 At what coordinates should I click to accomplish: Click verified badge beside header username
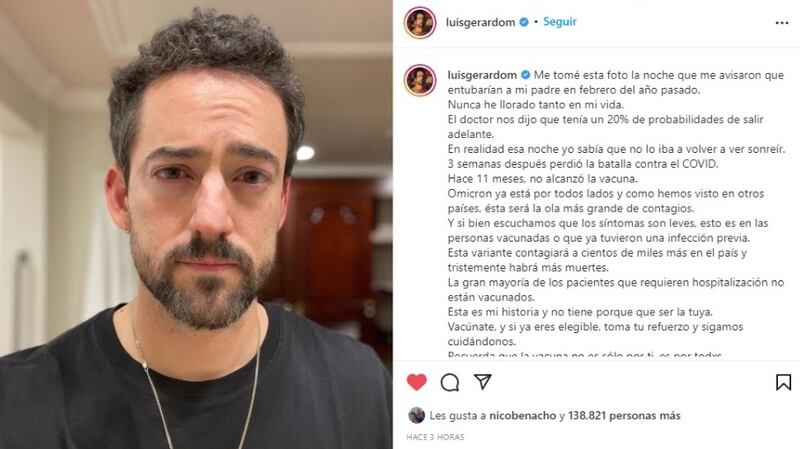coord(524,22)
